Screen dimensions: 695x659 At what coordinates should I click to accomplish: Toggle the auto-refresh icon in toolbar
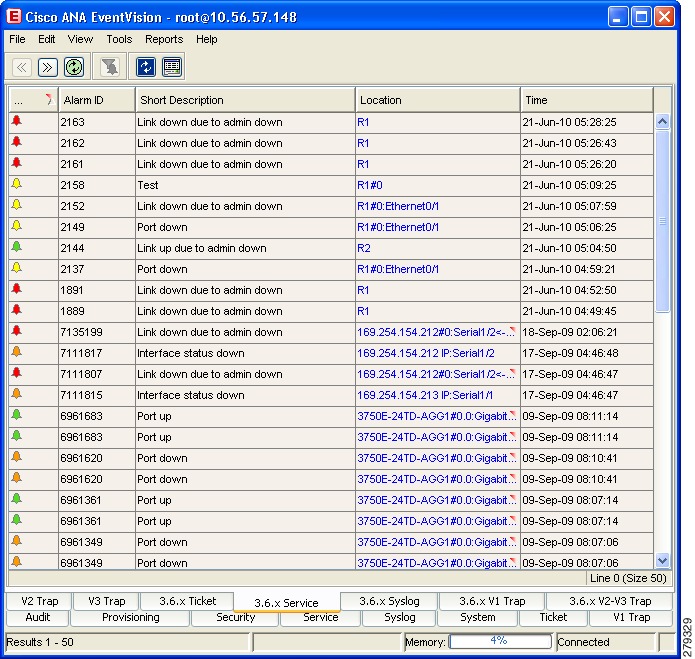[x=146, y=67]
